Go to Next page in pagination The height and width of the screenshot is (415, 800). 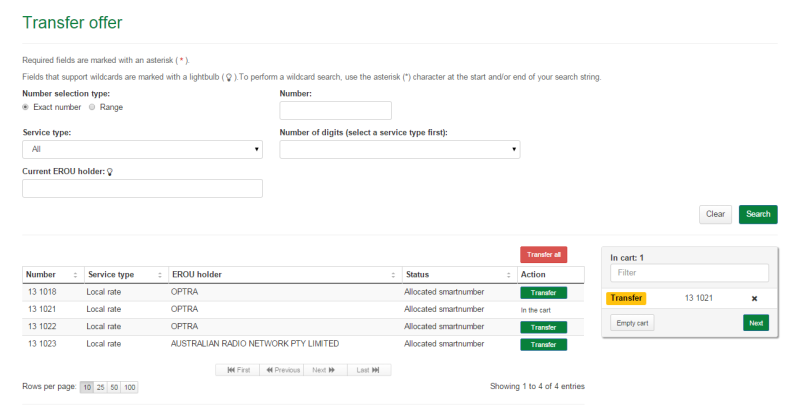point(326,370)
